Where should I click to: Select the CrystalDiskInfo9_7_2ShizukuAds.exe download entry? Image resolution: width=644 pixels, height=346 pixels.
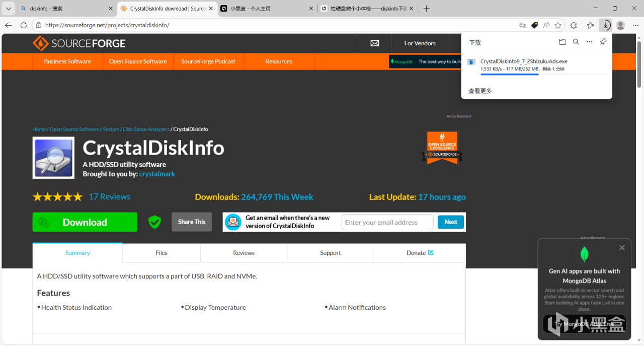[x=536, y=66]
